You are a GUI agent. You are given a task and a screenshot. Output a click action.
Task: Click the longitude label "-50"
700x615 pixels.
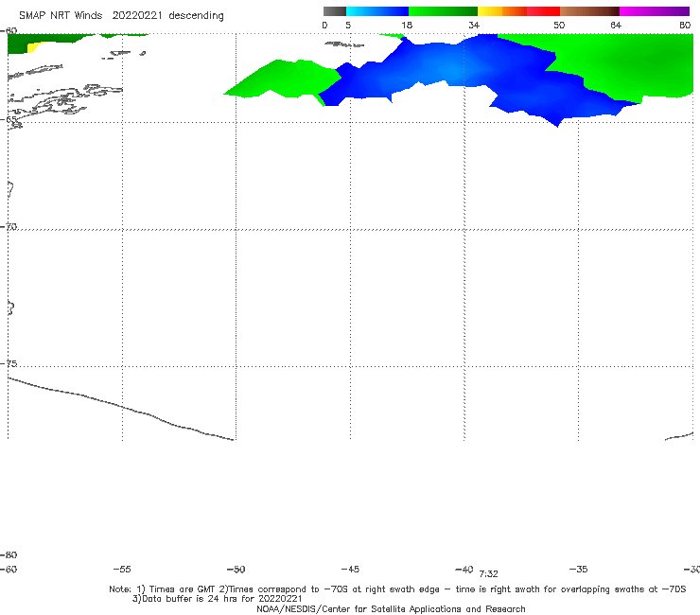(x=236, y=570)
